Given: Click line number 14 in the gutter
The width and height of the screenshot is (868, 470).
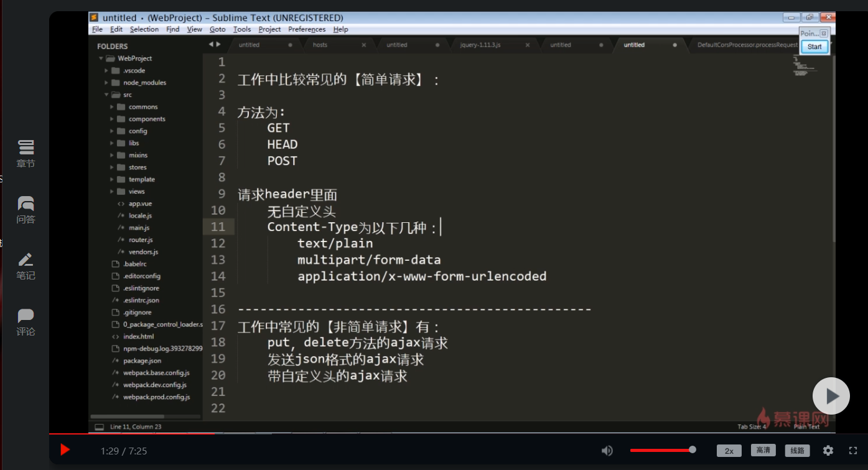Looking at the screenshot, I should tap(218, 276).
